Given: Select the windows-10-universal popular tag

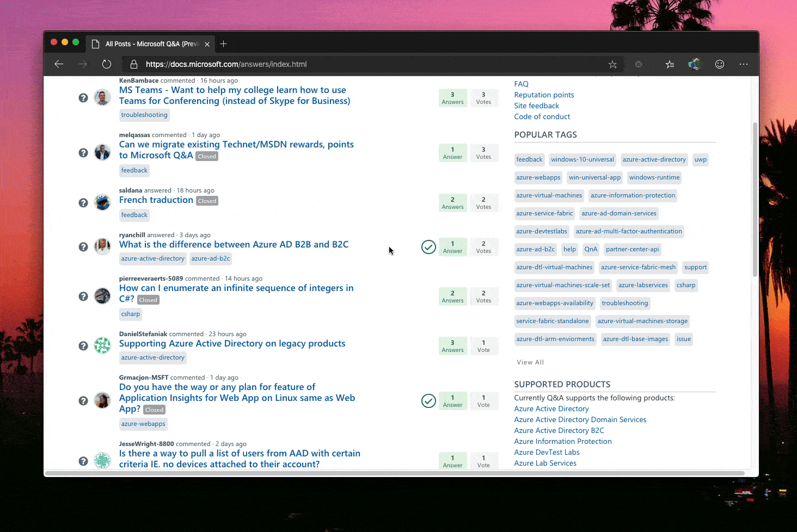Looking at the screenshot, I should (x=583, y=159).
